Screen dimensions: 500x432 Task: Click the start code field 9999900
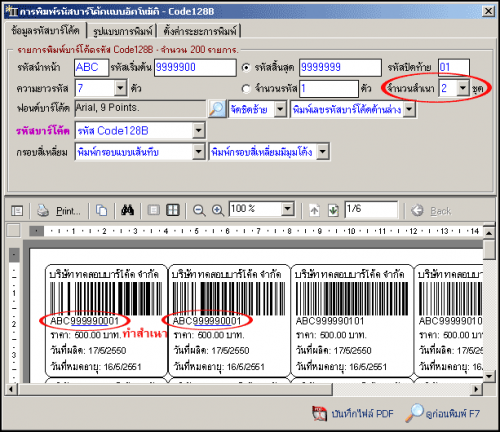click(195, 68)
